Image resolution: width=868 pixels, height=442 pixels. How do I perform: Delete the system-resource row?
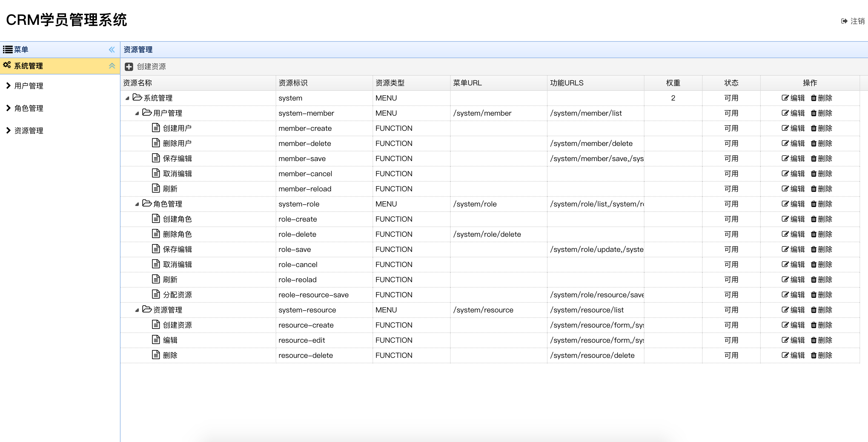[821, 310]
